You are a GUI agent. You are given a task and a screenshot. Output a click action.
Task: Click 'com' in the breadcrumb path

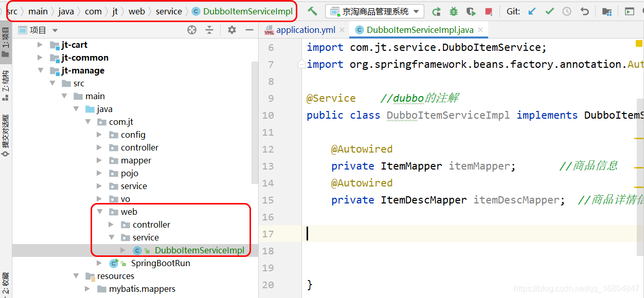93,11
